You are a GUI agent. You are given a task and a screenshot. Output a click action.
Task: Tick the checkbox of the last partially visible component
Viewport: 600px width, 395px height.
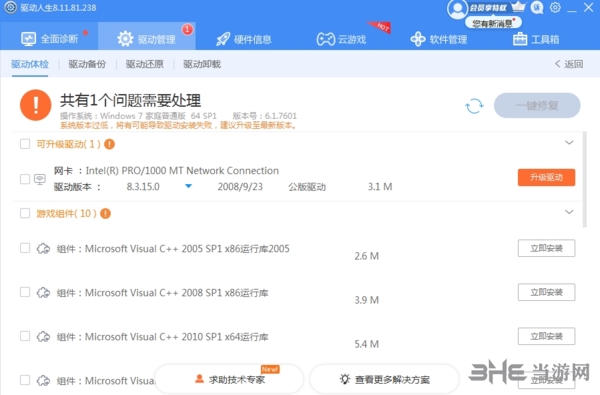(x=25, y=380)
